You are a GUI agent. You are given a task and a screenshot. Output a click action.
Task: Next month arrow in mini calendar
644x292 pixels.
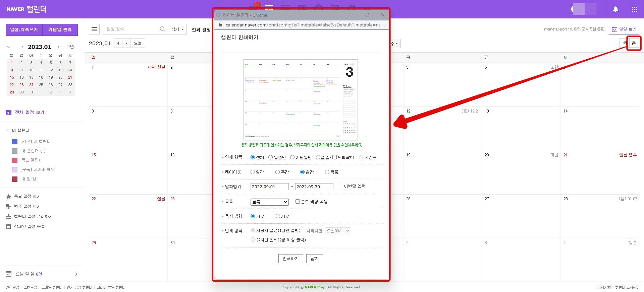pos(59,47)
